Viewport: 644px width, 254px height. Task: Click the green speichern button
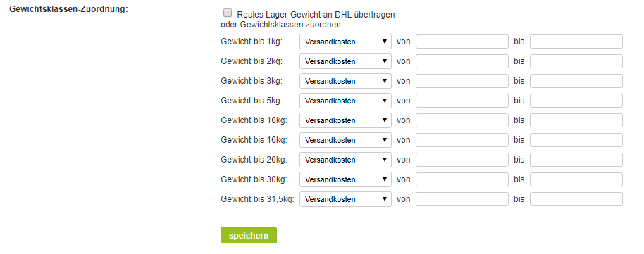[x=249, y=236]
